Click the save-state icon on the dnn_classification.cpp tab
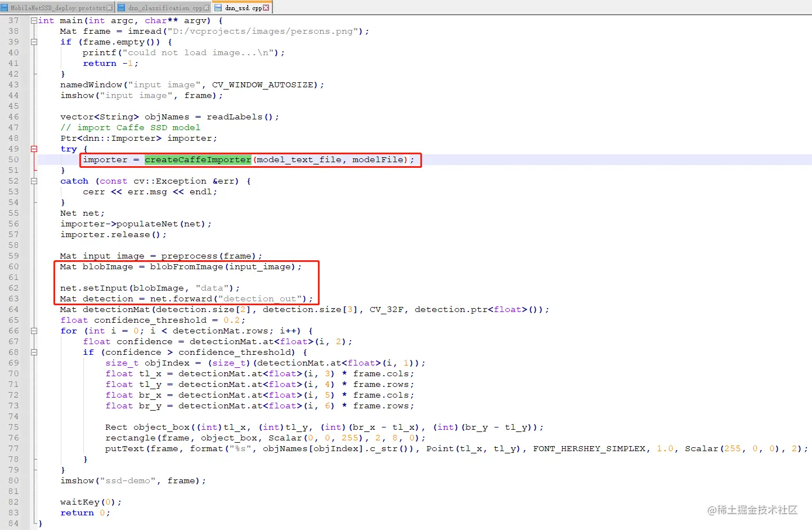 (121, 8)
